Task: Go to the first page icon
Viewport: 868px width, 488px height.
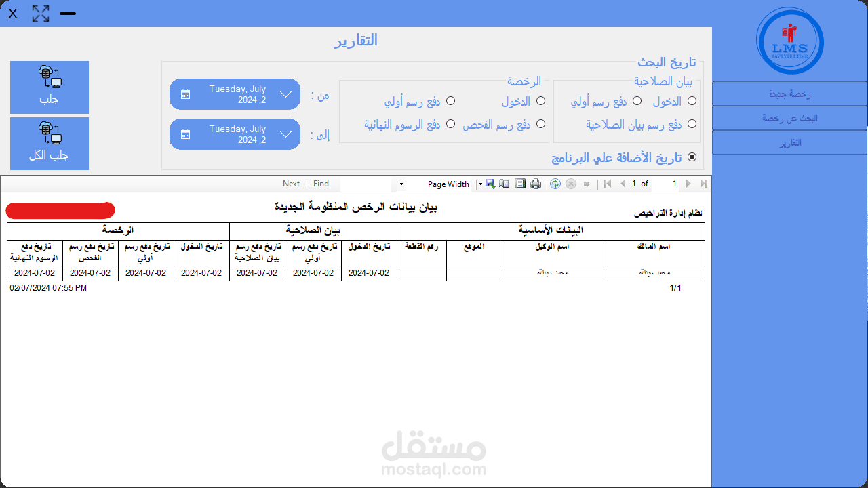Action: (x=608, y=184)
